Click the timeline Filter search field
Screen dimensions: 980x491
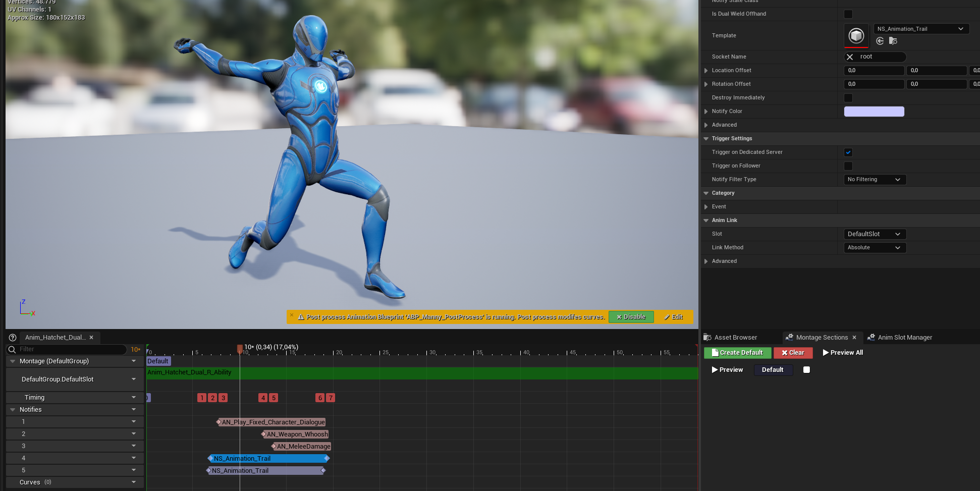point(71,349)
